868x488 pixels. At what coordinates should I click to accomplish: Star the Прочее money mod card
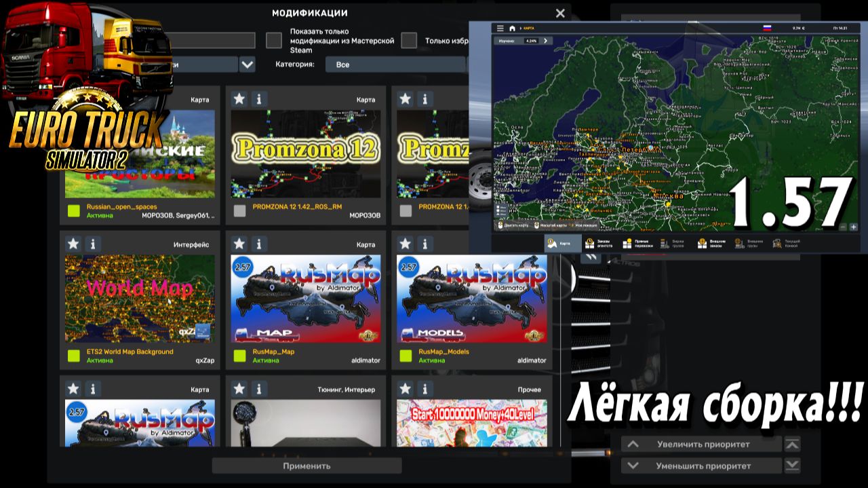click(405, 389)
